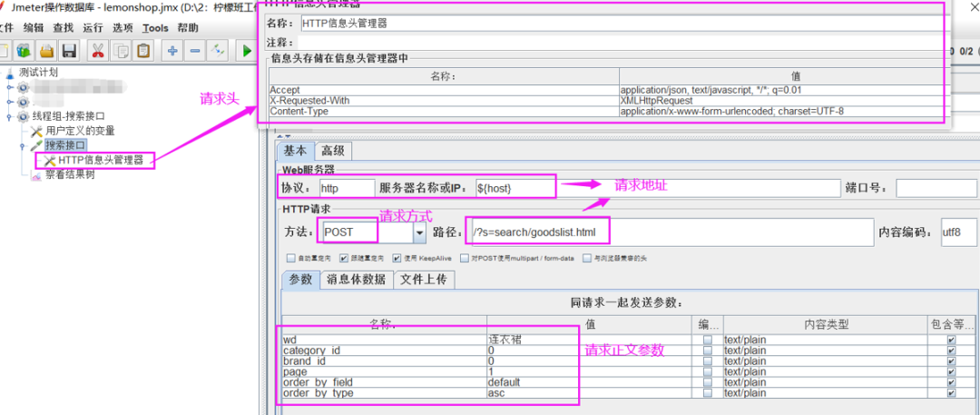Click wrench icon of 用户定义的变量

tap(36, 132)
